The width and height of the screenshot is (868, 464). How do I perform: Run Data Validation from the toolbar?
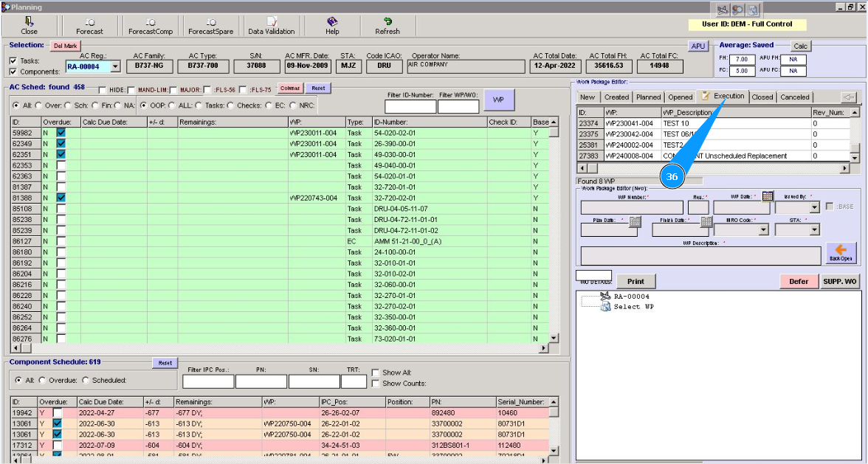pyautogui.click(x=271, y=26)
